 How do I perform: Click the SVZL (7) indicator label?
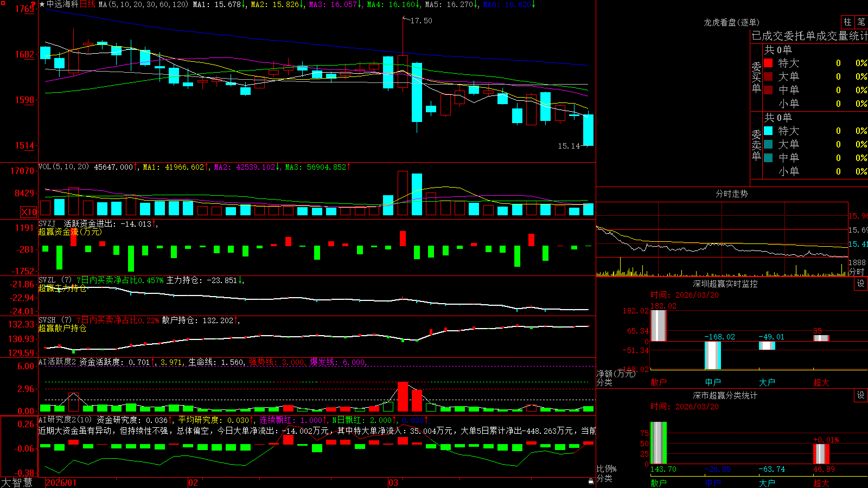[55, 280]
